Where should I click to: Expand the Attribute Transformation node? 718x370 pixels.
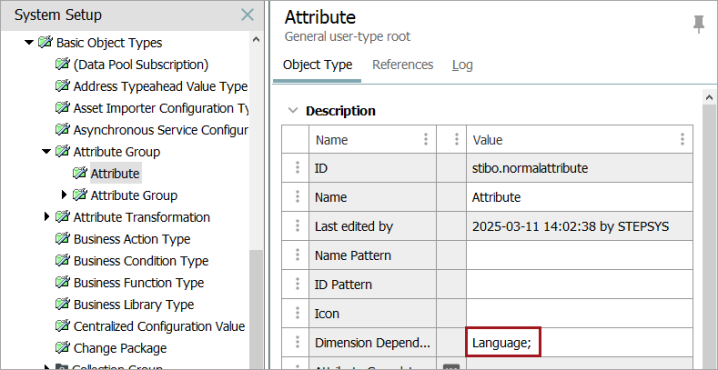[x=47, y=217]
